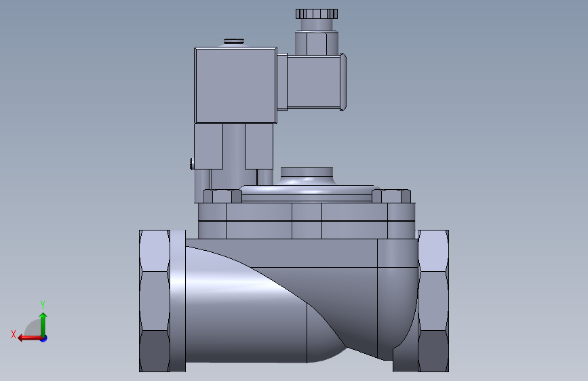The image size is (588, 381).
Task: Select the right hex bolt head on bonnet
Action: [391, 196]
